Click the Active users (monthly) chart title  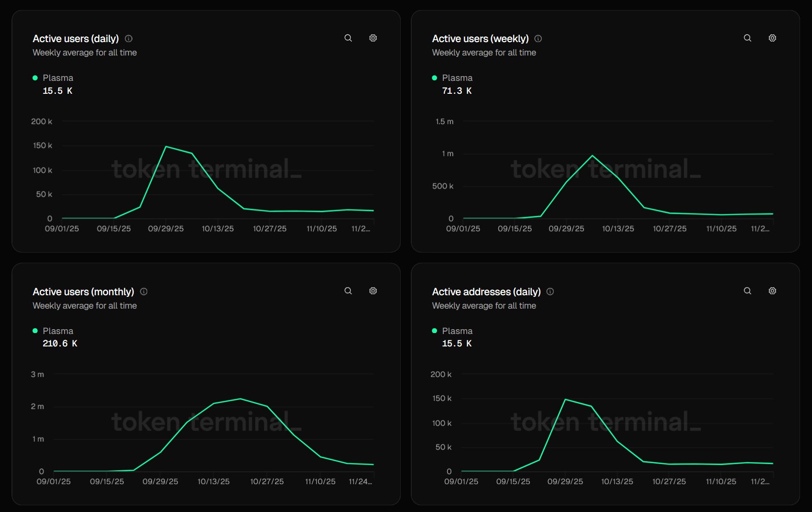coord(83,292)
